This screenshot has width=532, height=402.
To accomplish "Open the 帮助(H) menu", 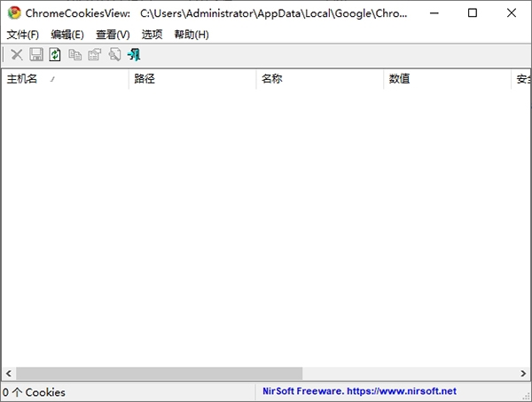I will [192, 35].
